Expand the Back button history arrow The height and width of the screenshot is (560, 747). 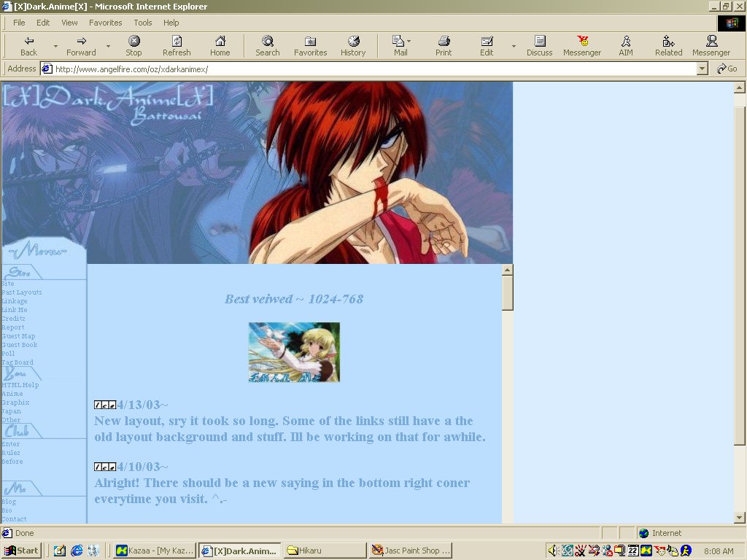(x=55, y=46)
